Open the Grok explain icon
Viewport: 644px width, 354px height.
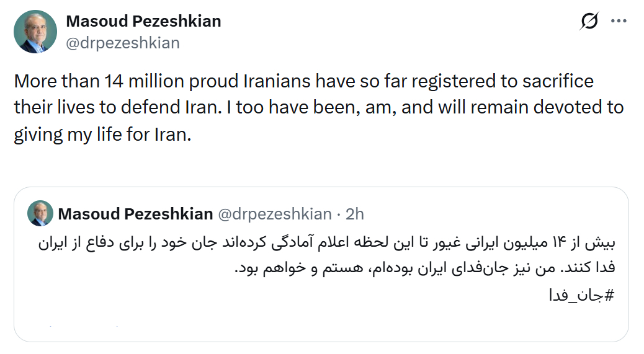589,22
